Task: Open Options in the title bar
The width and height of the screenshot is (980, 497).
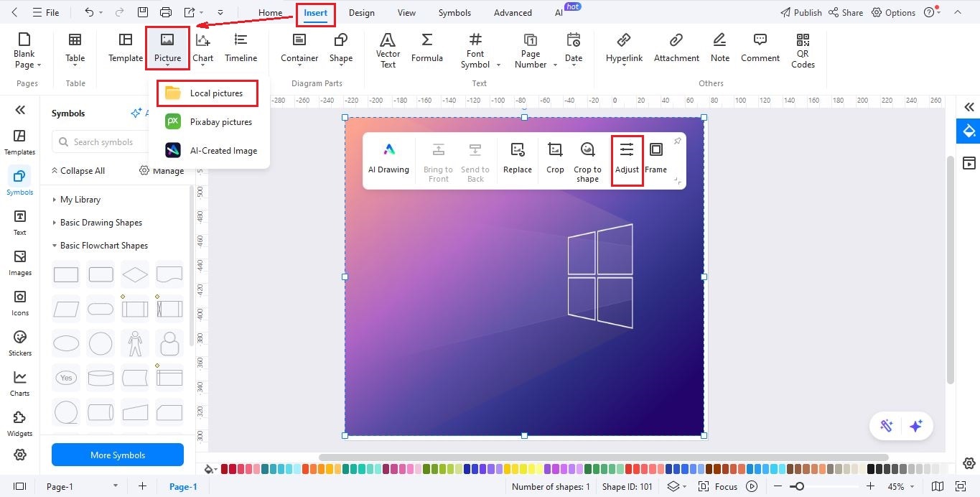Action: pos(893,13)
